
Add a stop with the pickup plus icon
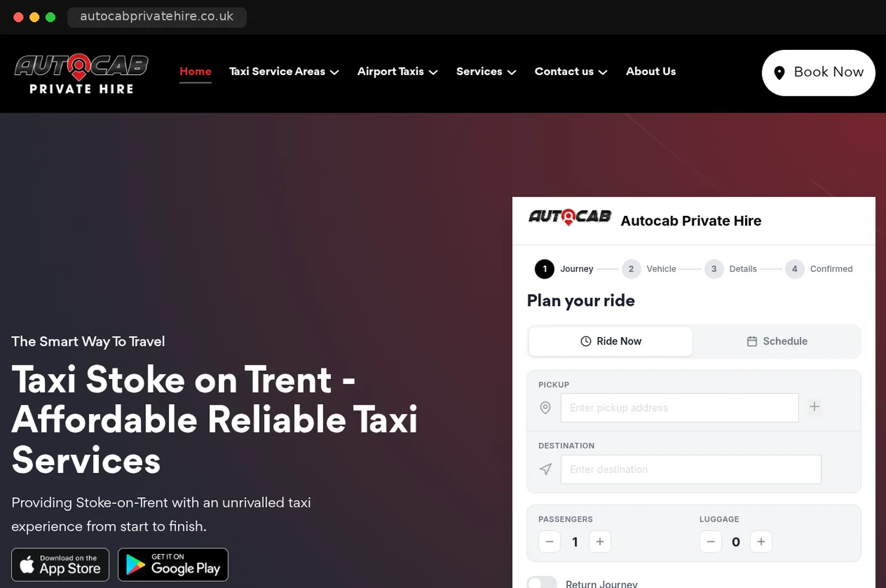(814, 407)
